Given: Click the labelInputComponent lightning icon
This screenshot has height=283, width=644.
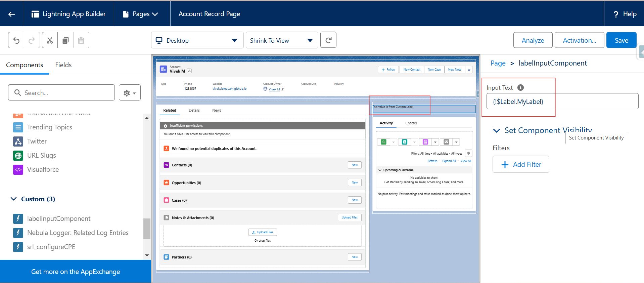Looking at the screenshot, I should pyautogui.click(x=18, y=218).
